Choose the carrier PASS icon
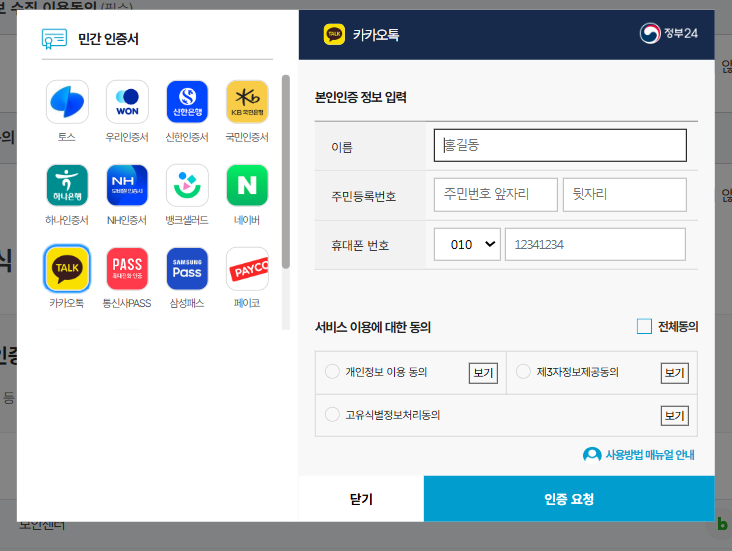The width and height of the screenshot is (732, 551). point(127,268)
